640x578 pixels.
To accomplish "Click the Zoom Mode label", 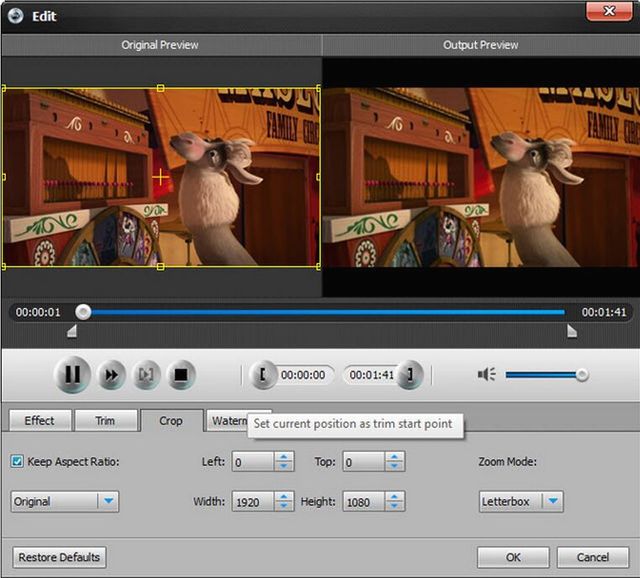I will [507, 462].
